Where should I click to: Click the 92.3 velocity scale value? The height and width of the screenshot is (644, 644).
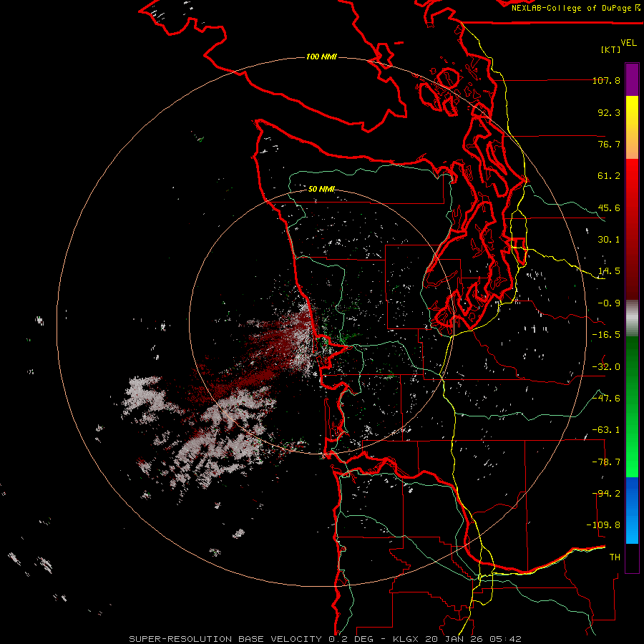(x=609, y=112)
